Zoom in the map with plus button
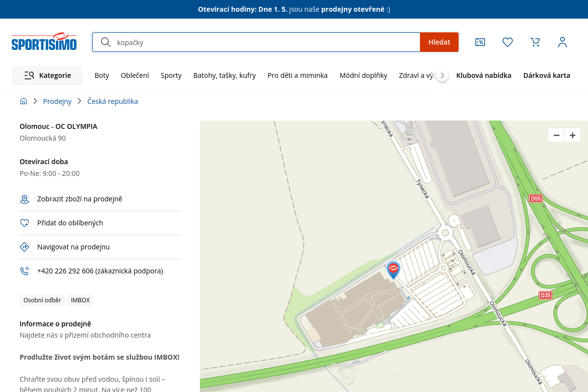588x392 pixels. pyautogui.click(x=572, y=135)
